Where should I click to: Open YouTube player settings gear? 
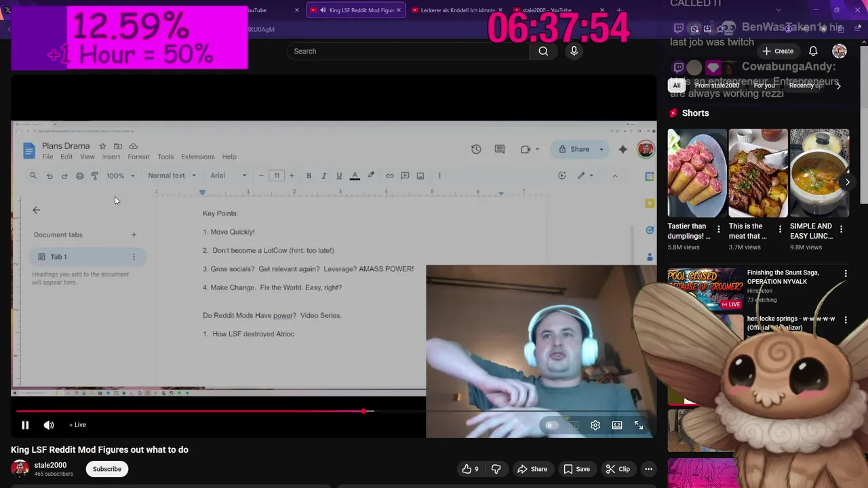(x=595, y=425)
